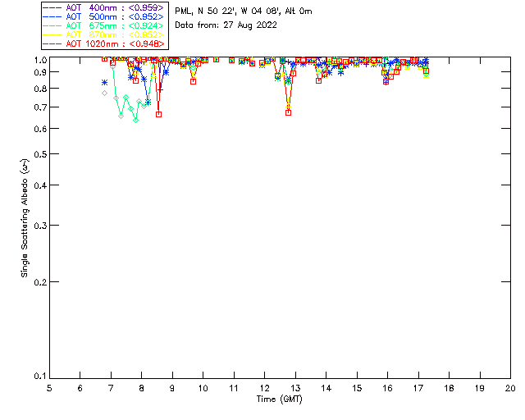Click the isolated green diamond below 0.8
Image resolution: width=525 pixels, height=420 pixels.
104,94
